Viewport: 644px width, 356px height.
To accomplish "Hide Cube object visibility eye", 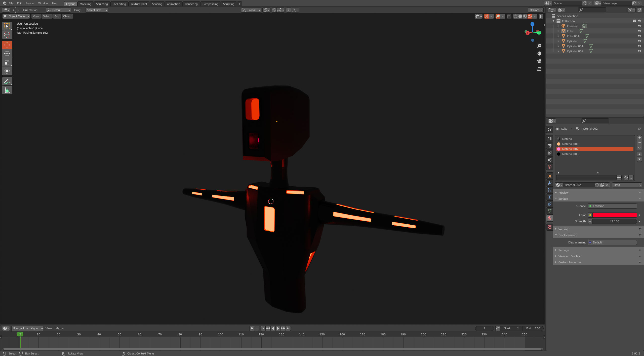I will tap(639, 31).
